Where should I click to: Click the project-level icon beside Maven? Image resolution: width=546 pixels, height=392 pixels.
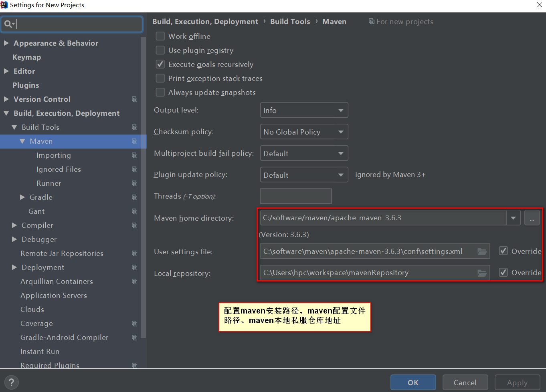[134, 141]
